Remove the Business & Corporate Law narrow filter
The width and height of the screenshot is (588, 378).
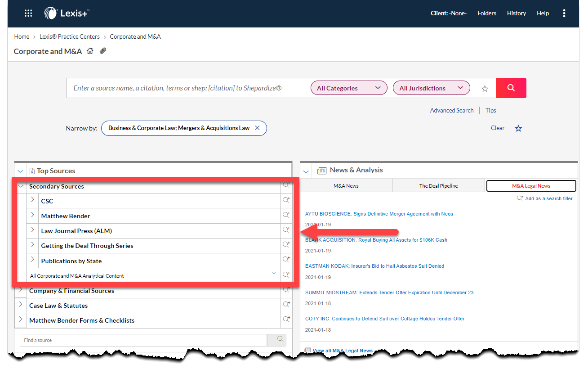(x=257, y=128)
